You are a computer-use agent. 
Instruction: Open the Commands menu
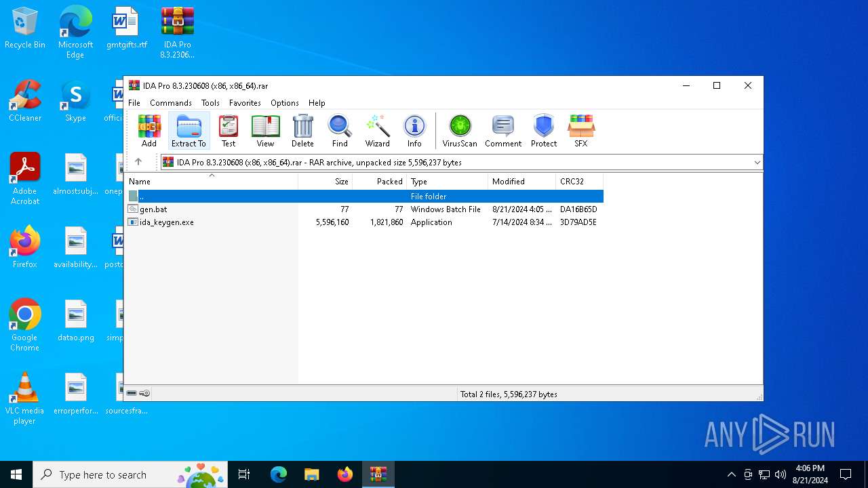[x=171, y=103]
